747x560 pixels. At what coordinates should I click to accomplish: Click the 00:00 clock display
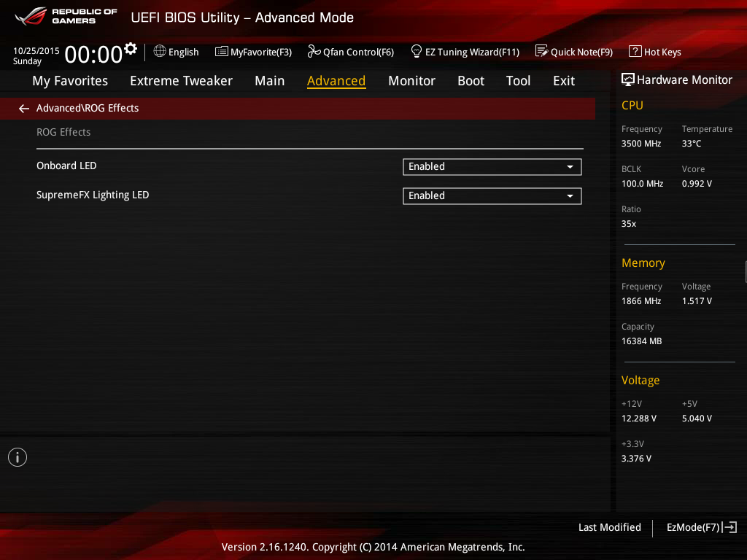click(93, 55)
